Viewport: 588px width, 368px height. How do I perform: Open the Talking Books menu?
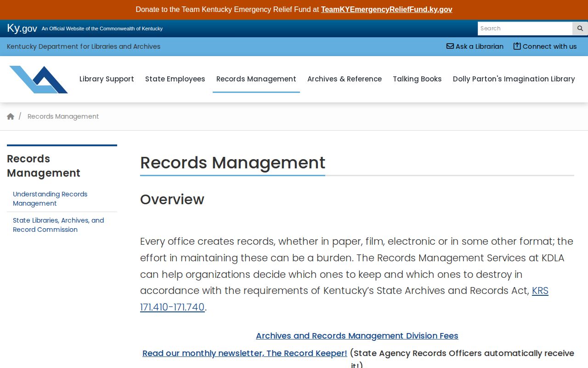(417, 79)
